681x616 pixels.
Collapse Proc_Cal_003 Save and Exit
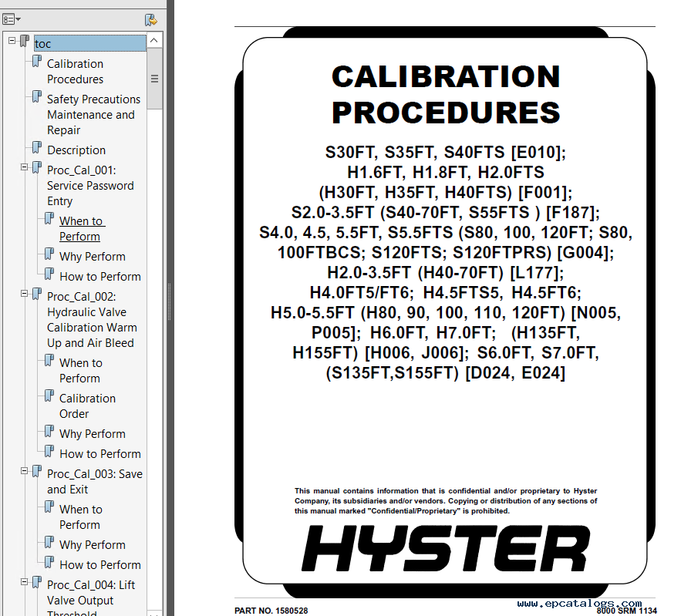pos(25,471)
